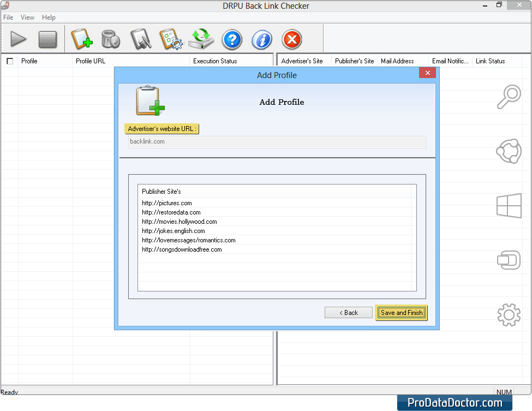This screenshot has height=411, width=532.
Task: Click the Advertiser's Site column header
Action: [304, 61]
